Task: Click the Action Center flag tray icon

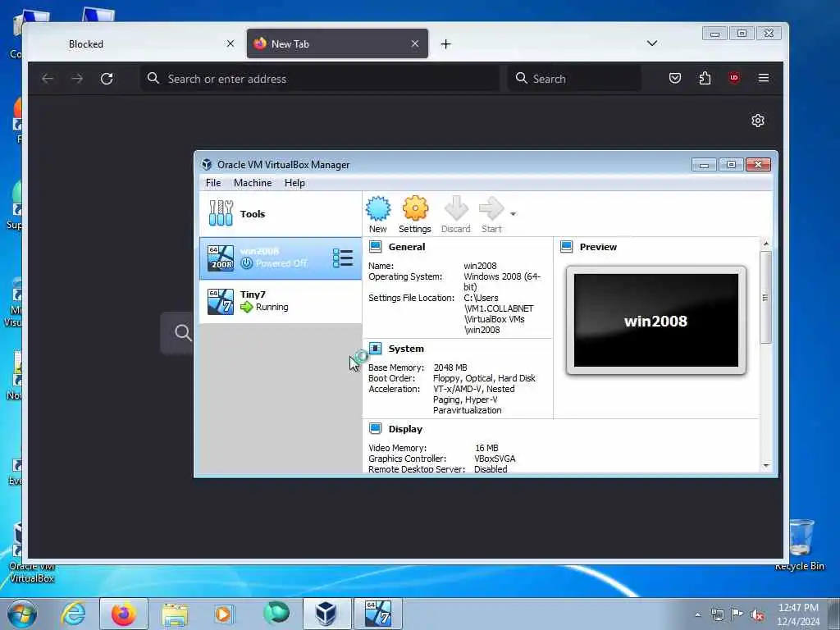Action: (737, 615)
